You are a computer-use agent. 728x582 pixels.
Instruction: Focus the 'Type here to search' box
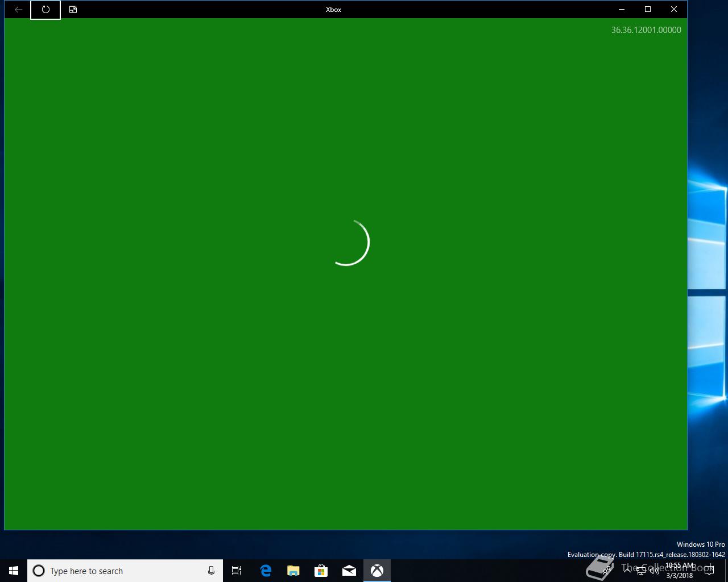[x=125, y=571]
